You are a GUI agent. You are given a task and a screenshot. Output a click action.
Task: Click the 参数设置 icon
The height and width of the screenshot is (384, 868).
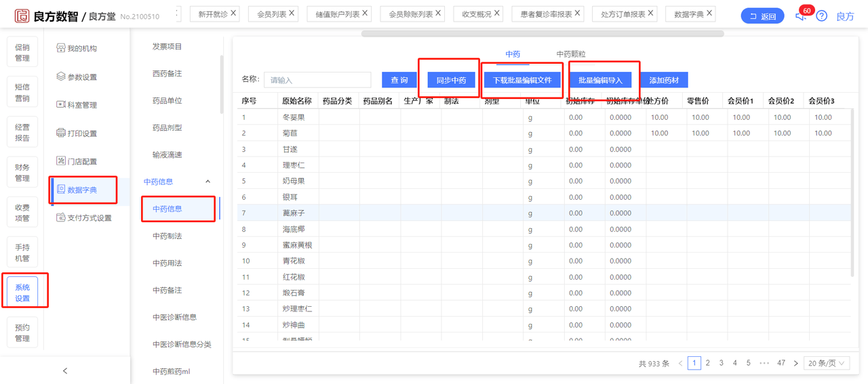coord(61,77)
